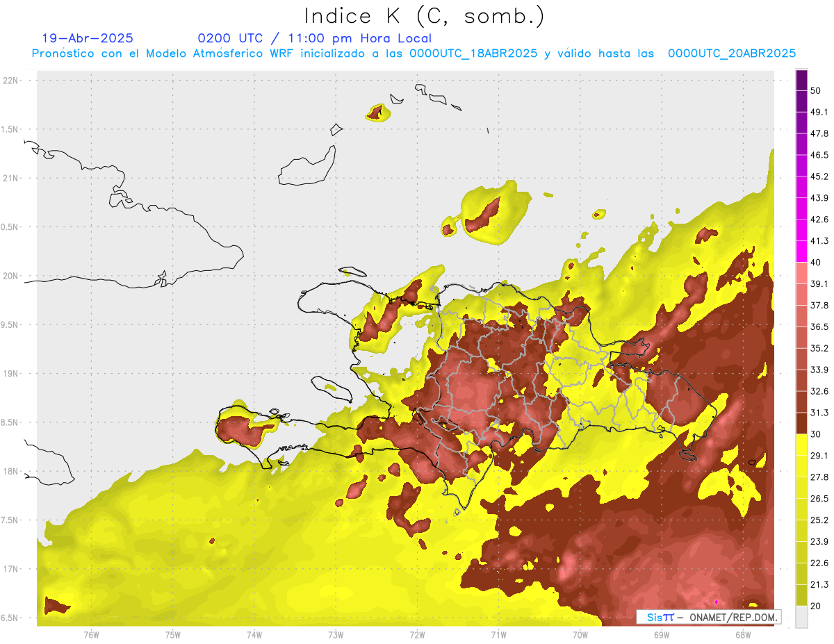Viewport: 834px width, 644px height.
Task: Click the colorbar value '47.8'
Action: (819, 133)
